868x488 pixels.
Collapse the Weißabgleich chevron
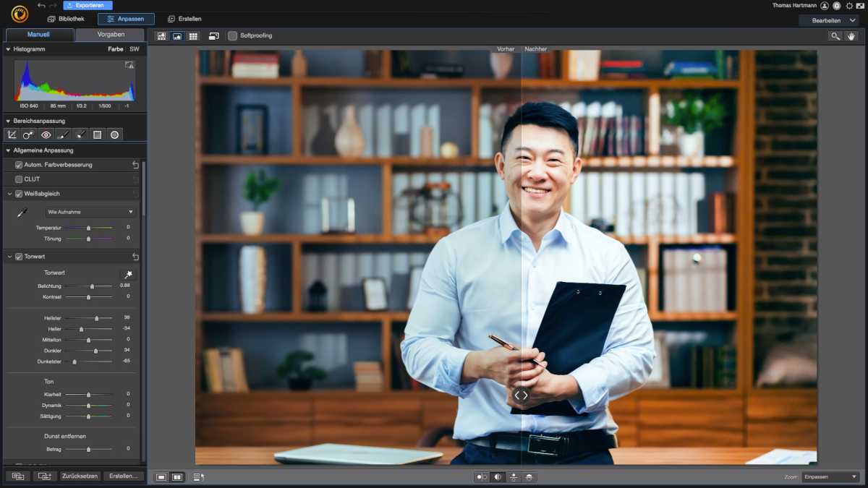(x=9, y=194)
